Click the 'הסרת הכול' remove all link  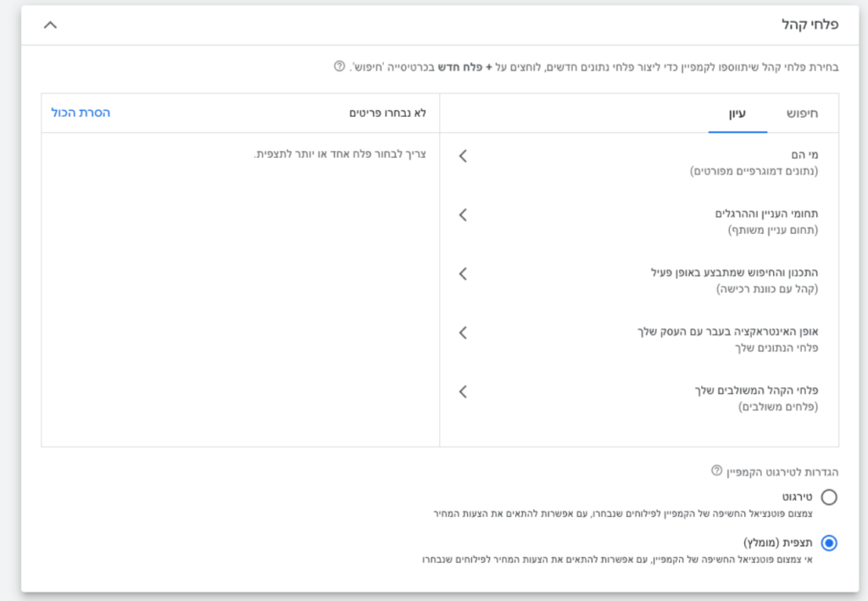(x=81, y=113)
